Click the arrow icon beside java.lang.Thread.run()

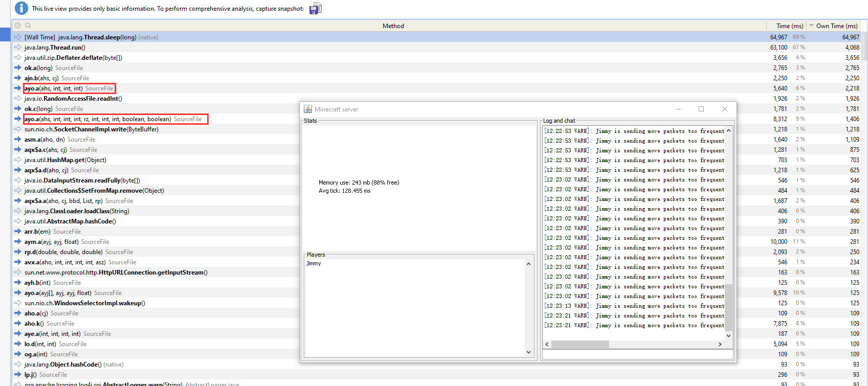(x=18, y=48)
